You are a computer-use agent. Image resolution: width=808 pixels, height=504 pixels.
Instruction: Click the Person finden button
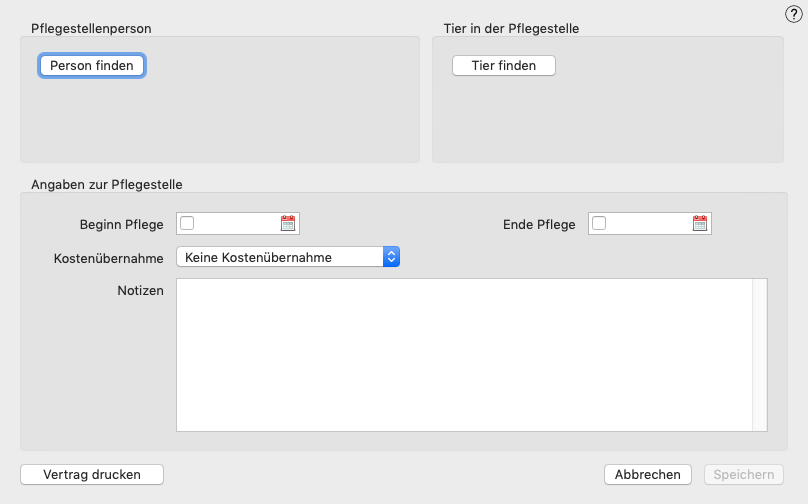[x=92, y=65]
